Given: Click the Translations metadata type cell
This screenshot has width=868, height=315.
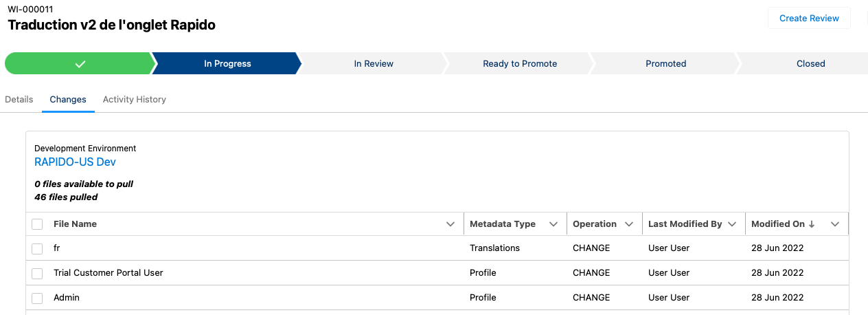Looking at the screenshot, I should tap(494, 248).
